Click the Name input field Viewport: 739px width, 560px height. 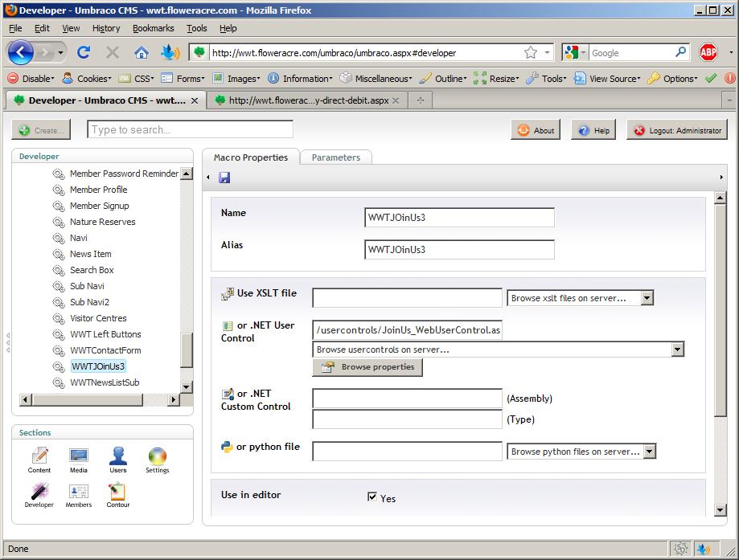click(x=459, y=218)
